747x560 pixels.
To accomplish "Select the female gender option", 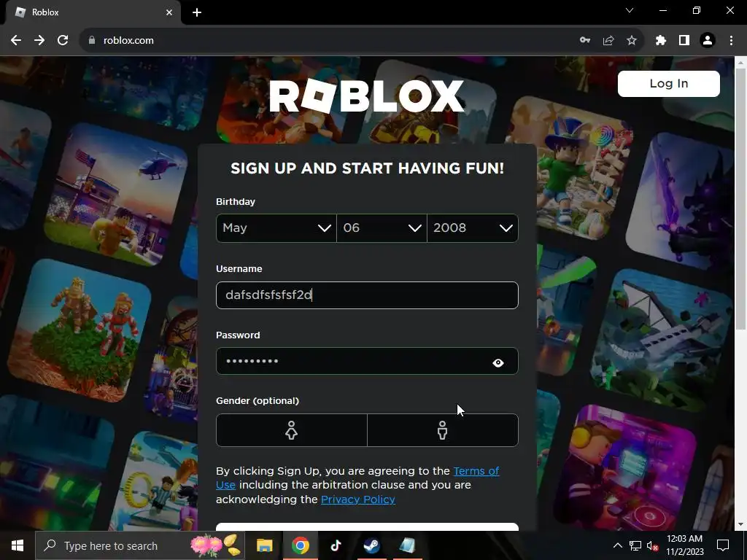I will [292, 430].
